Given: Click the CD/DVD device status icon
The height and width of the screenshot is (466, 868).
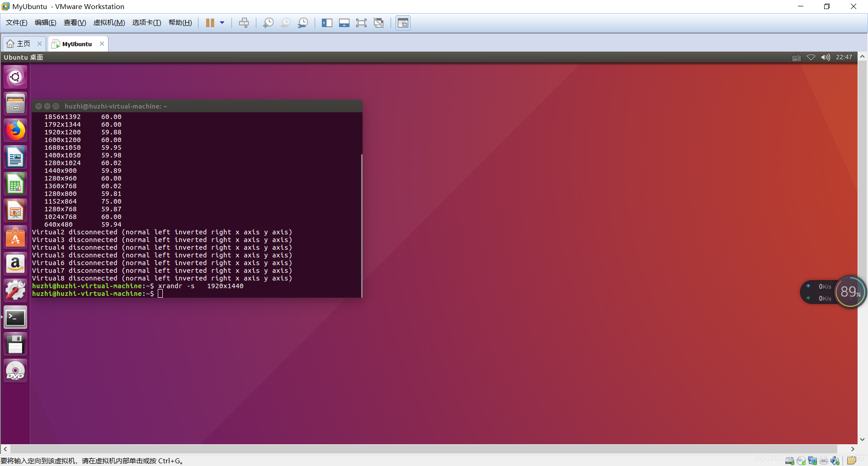Looking at the screenshot, I should [x=801, y=461].
